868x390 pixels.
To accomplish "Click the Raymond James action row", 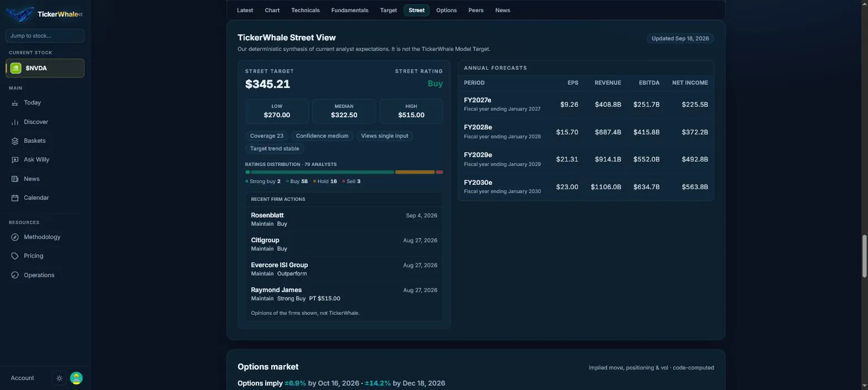I will pos(344,294).
